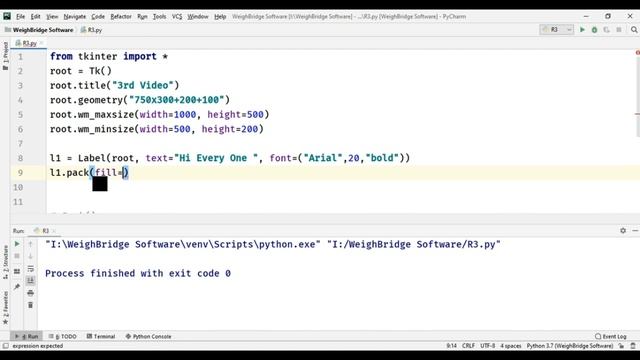640x360 pixels.
Task: Close the R3 run tab
Action: tap(53, 231)
